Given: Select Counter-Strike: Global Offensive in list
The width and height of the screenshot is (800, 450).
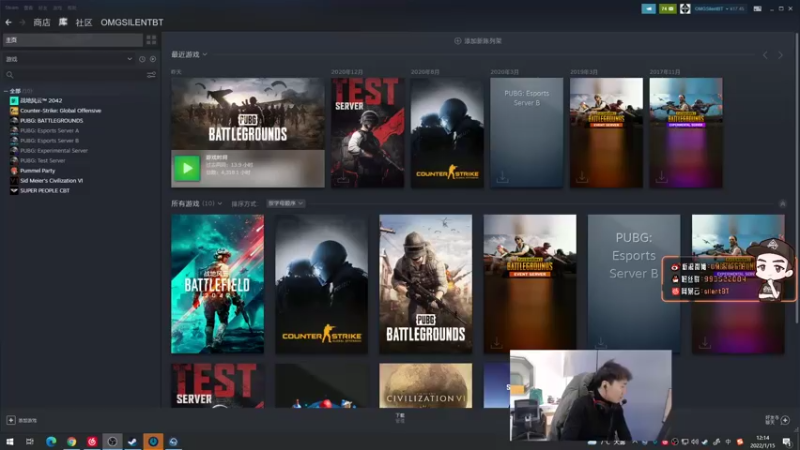Looking at the screenshot, I should tap(60, 111).
